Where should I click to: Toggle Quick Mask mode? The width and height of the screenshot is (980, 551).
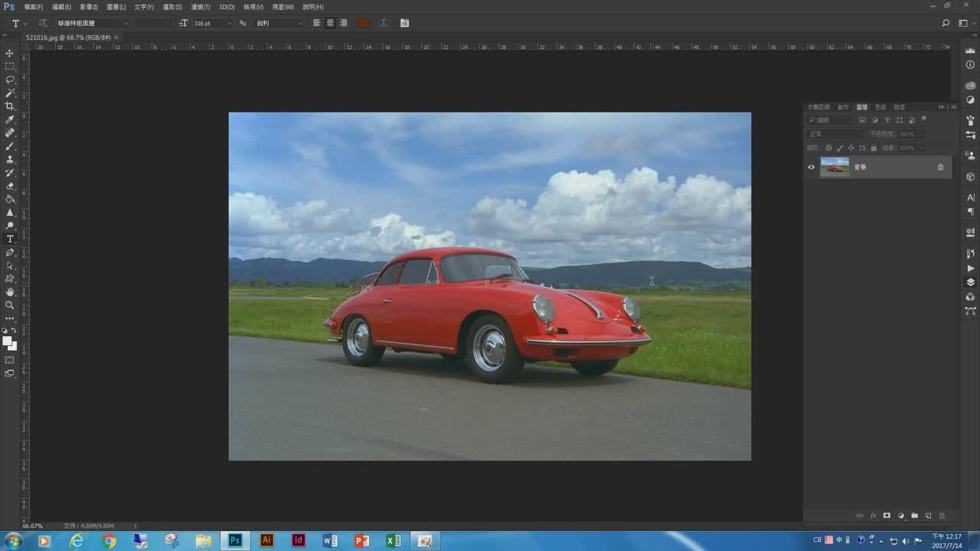click(x=10, y=360)
